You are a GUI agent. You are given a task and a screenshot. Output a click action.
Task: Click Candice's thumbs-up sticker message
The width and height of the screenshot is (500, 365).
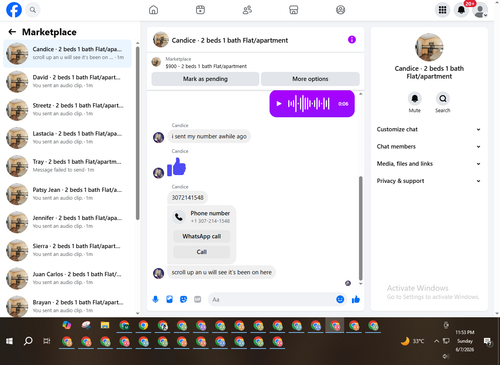[176, 167]
